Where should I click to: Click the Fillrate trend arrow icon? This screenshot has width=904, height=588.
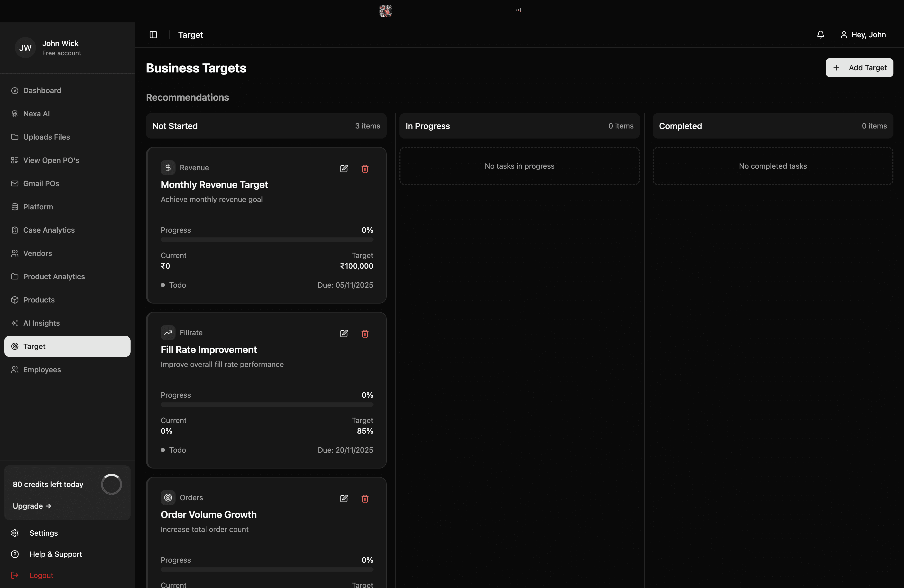(168, 332)
